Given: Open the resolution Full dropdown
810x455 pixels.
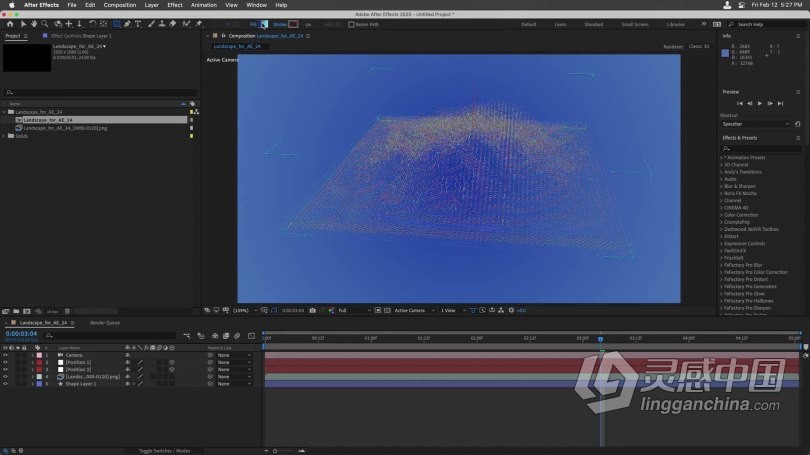Looking at the screenshot, I should [354, 310].
